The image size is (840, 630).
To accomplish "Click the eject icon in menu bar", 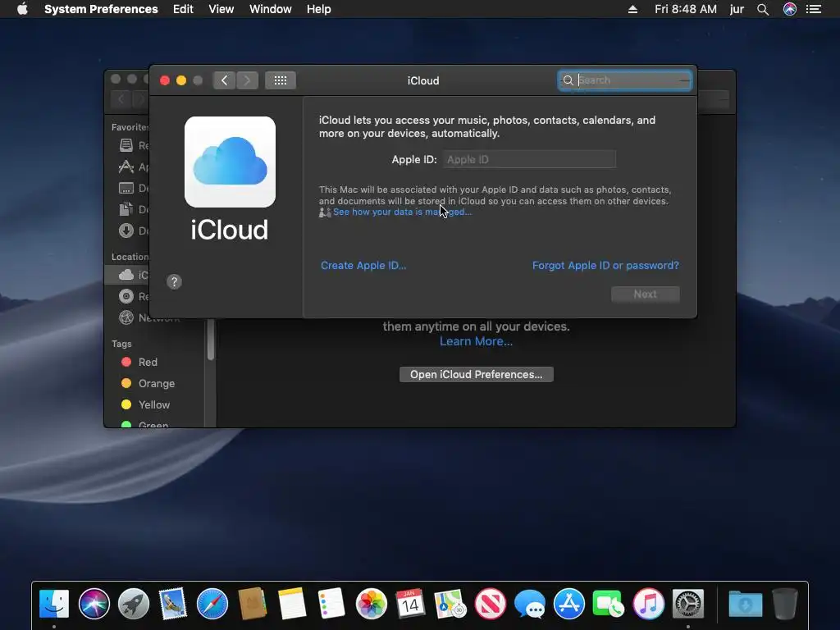I will click(x=632, y=9).
